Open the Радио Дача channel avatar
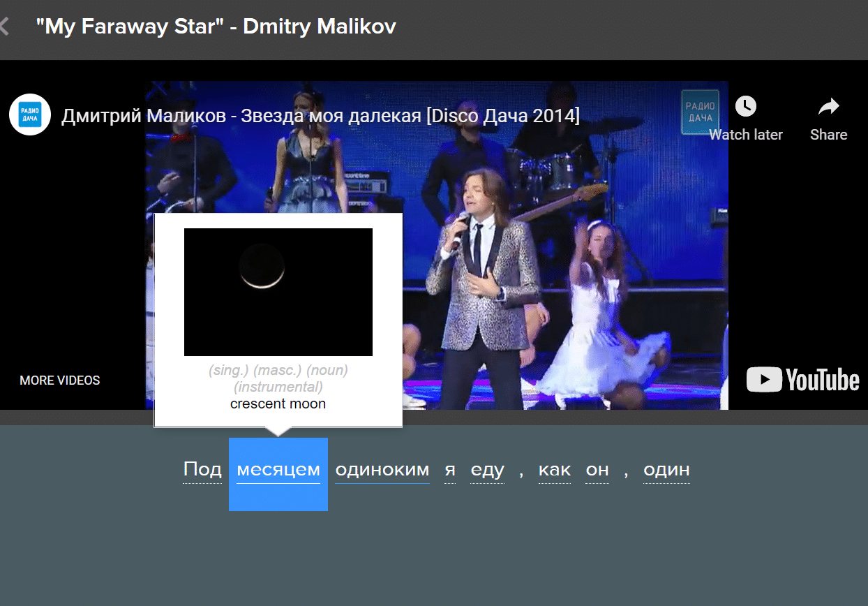Image resolution: width=868 pixels, height=606 pixels. click(x=30, y=114)
